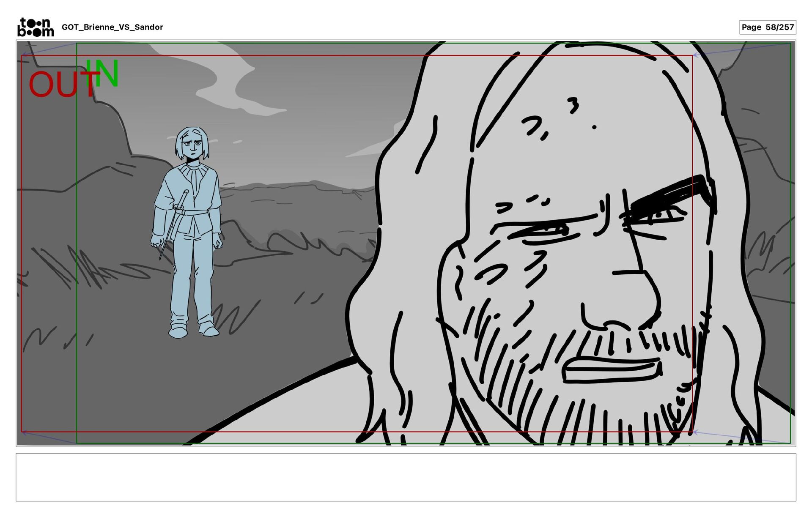812x525 pixels.
Task: Select the GOT_Brienne_VS_Sandor project title
Action: point(112,27)
